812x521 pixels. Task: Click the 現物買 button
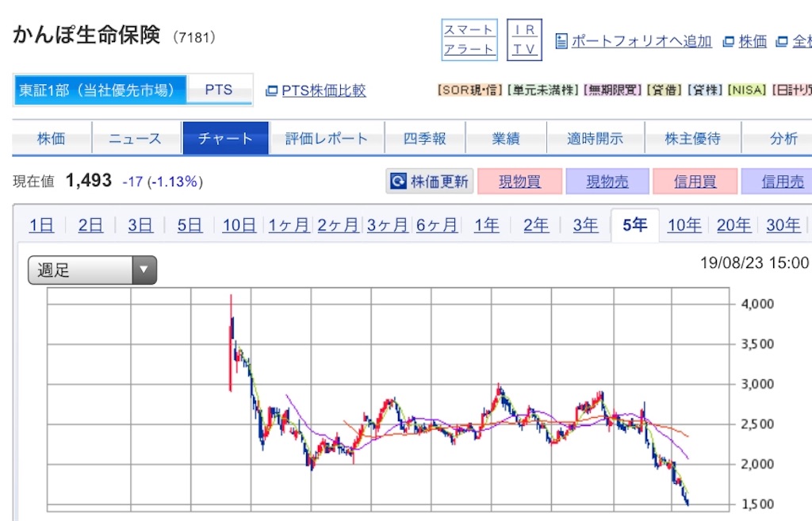tap(519, 182)
